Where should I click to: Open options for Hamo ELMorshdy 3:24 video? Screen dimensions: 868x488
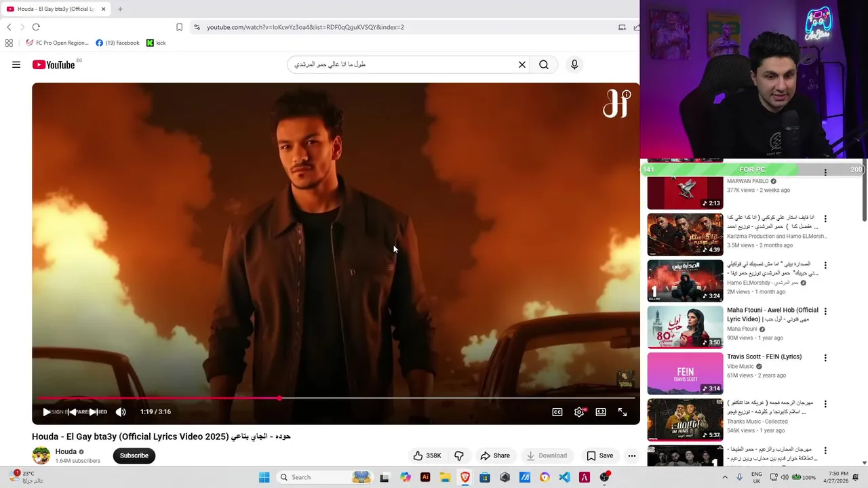pos(825,265)
